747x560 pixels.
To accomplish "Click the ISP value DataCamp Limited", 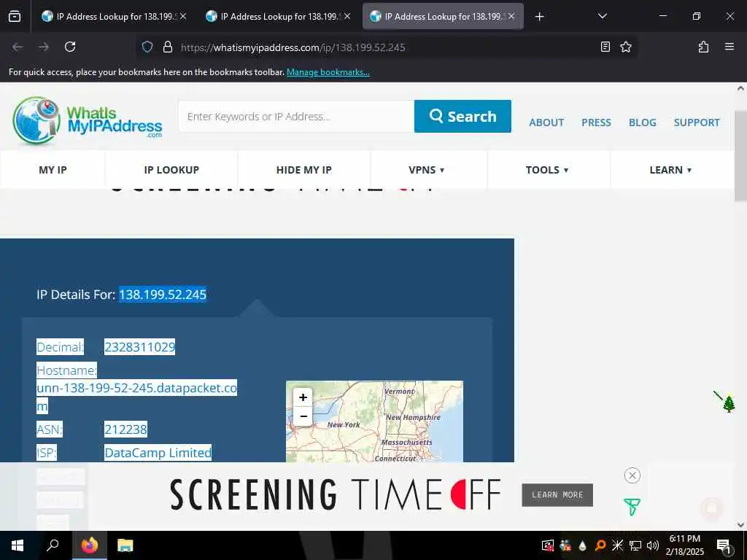I will (158, 453).
